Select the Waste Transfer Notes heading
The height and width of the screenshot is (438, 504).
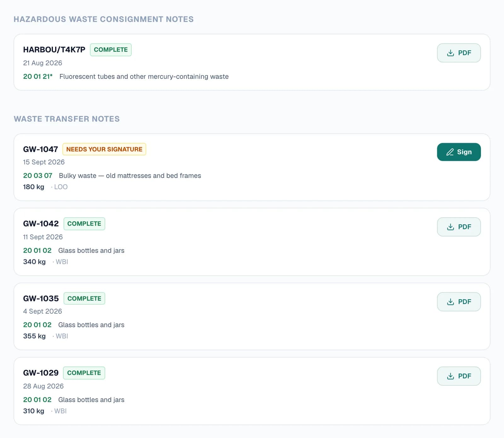click(67, 119)
